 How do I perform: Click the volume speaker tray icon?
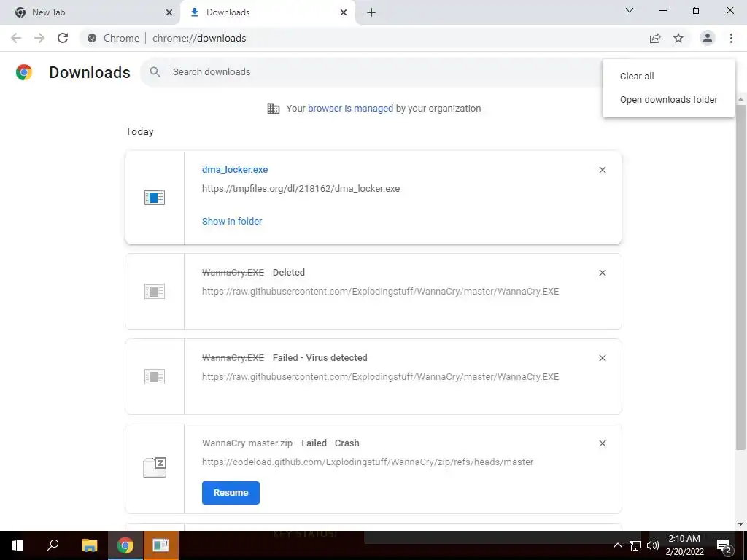(653, 545)
